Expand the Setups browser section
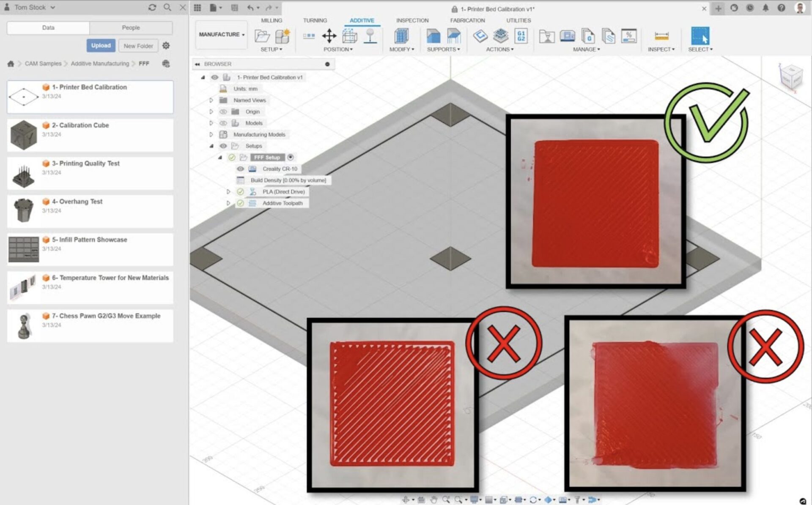 pyautogui.click(x=211, y=145)
